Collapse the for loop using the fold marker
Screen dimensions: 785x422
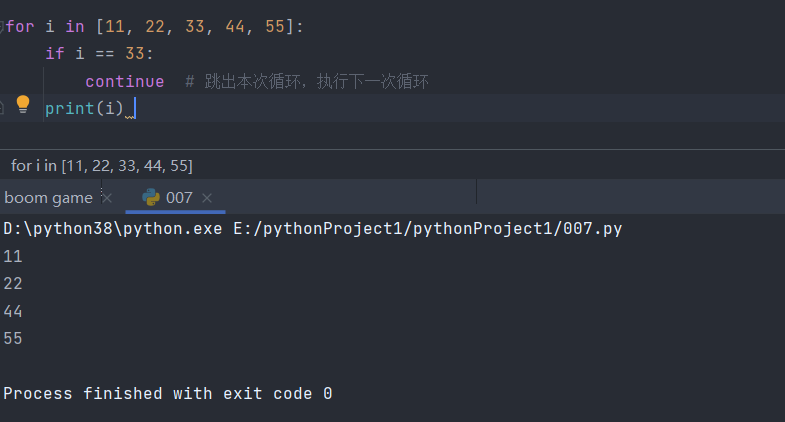coord(2,27)
